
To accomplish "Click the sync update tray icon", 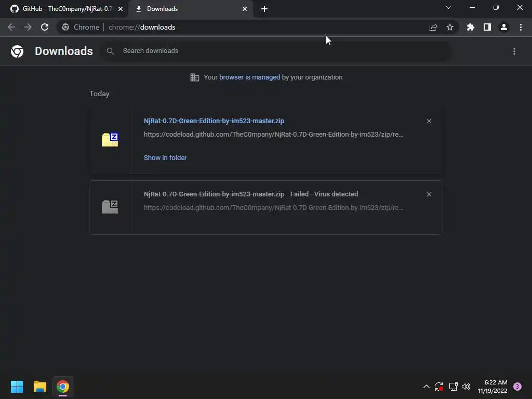I will coord(439,387).
